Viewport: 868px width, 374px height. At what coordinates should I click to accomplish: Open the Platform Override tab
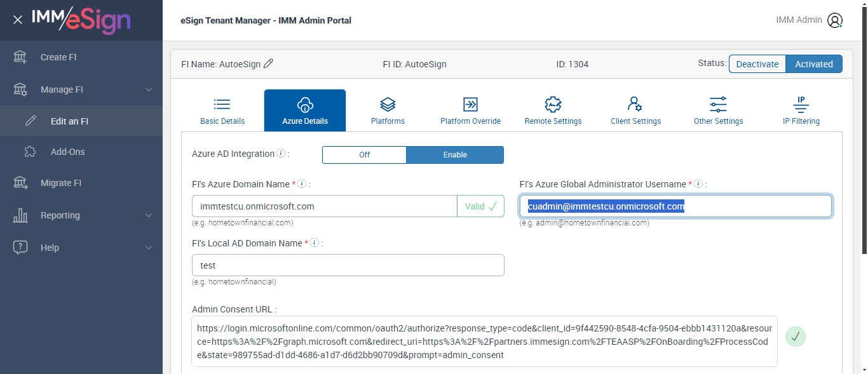click(x=470, y=110)
